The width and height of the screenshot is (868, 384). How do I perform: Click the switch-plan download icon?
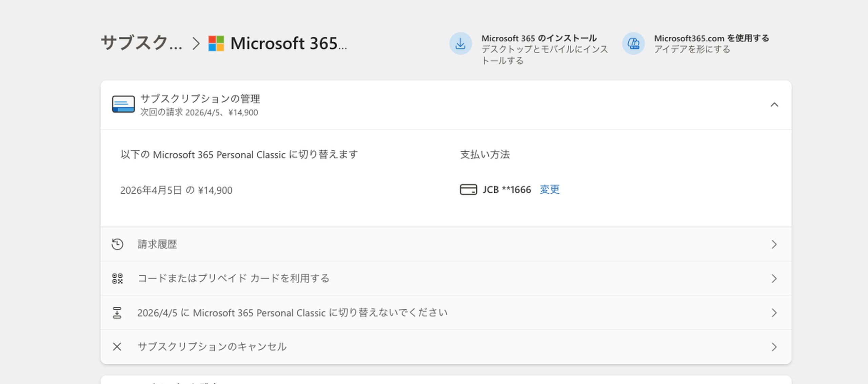[117, 313]
